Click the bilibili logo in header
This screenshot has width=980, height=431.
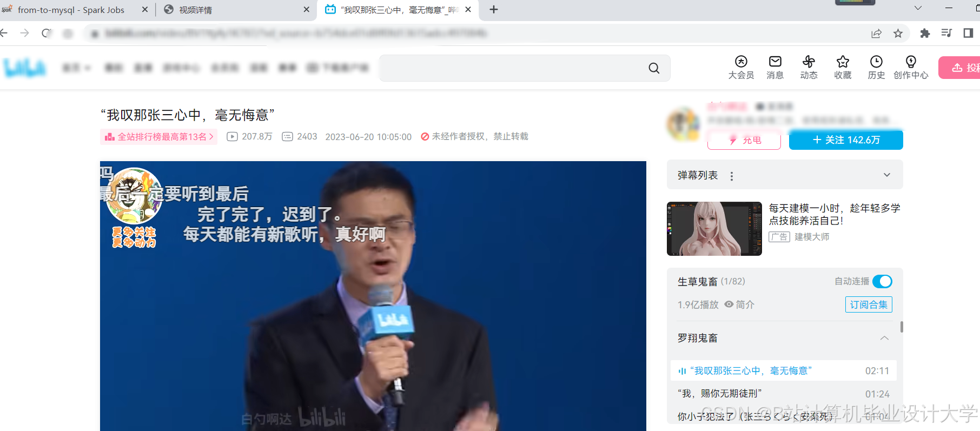click(25, 68)
